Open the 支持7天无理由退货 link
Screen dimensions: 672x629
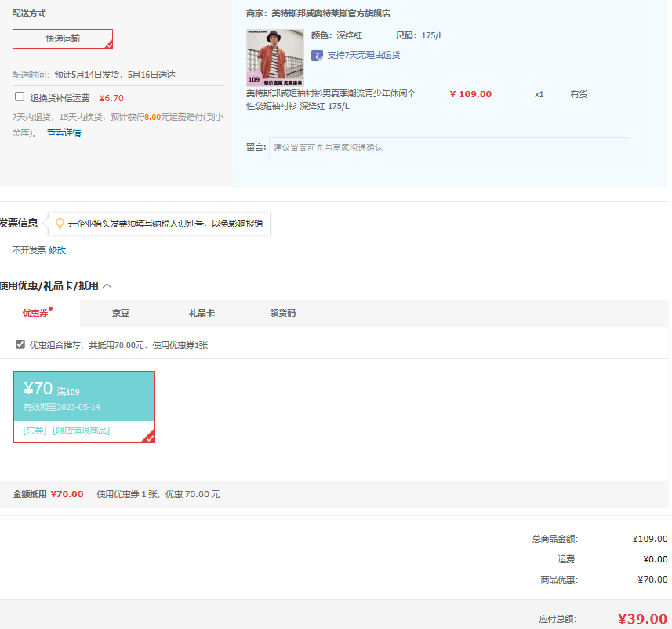coord(363,56)
